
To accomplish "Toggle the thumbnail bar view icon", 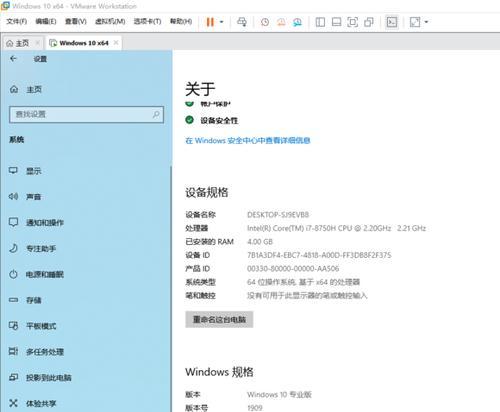I will point(337,22).
